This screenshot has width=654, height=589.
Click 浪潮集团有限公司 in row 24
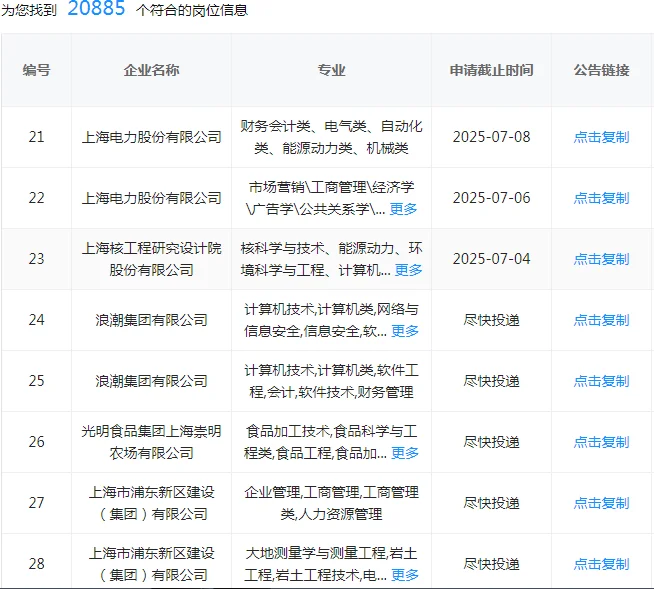151,320
